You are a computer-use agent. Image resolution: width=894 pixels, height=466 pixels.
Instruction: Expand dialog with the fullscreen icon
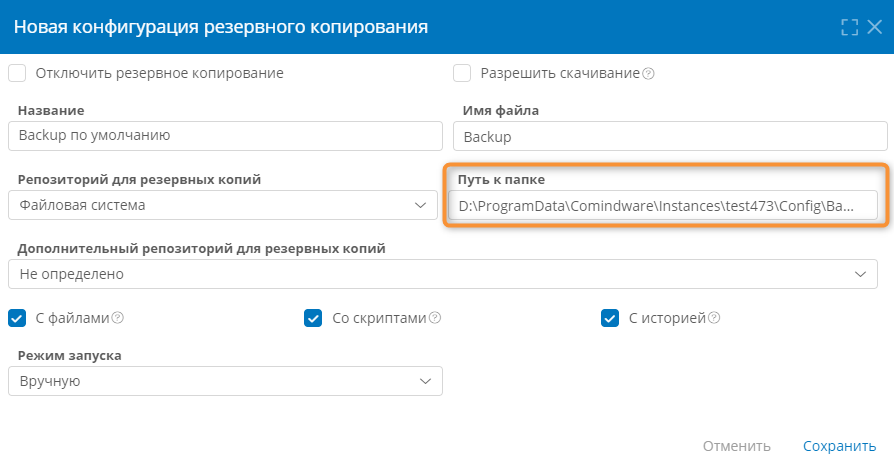coord(849,27)
